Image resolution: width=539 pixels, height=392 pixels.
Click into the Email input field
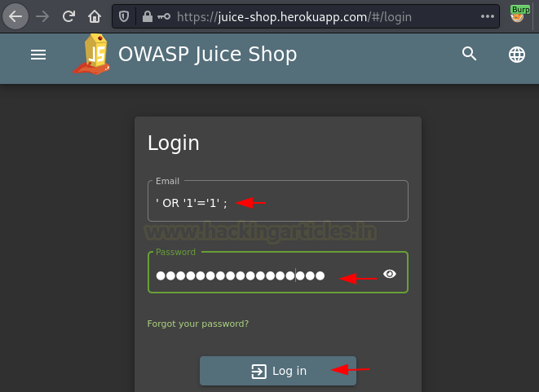278,201
